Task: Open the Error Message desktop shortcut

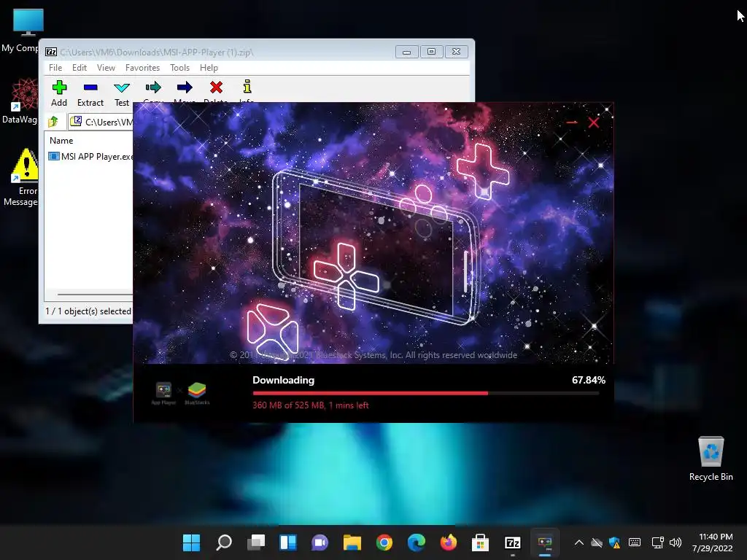Action: [x=21, y=177]
